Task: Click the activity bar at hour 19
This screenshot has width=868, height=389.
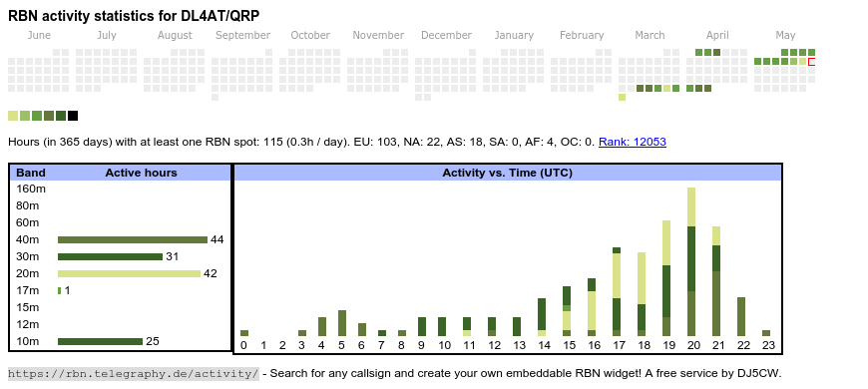Action: [x=666, y=278]
